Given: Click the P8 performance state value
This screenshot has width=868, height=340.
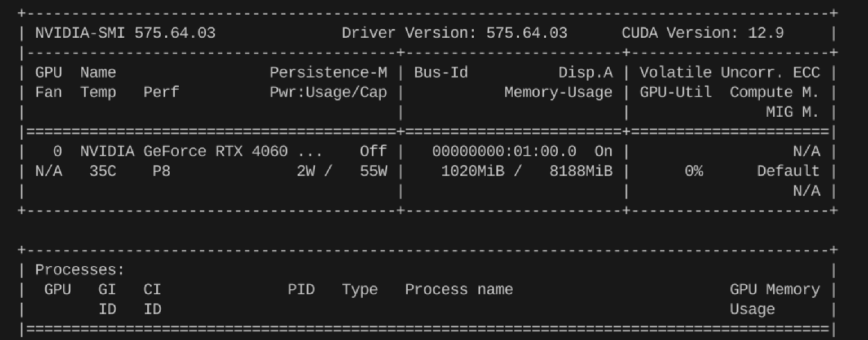Looking at the screenshot, I should [161, 171].
